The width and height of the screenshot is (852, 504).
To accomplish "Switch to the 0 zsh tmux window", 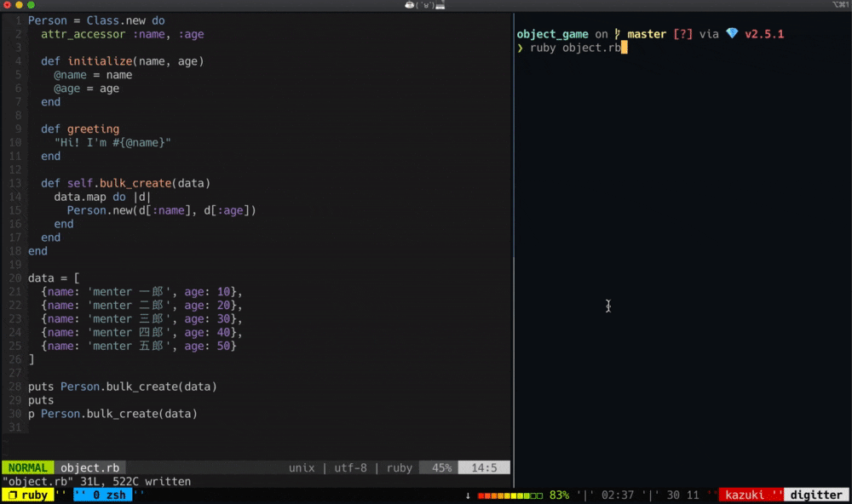I will coord(102,494).
